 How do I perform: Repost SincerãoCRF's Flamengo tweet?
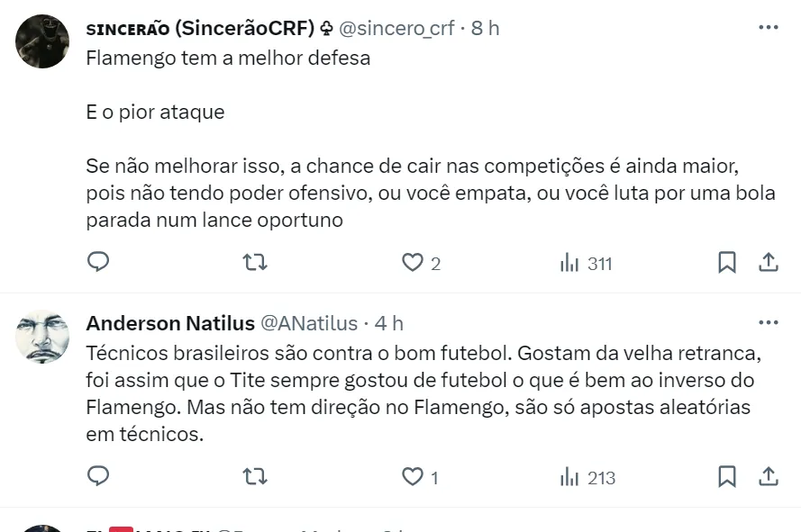256,262
